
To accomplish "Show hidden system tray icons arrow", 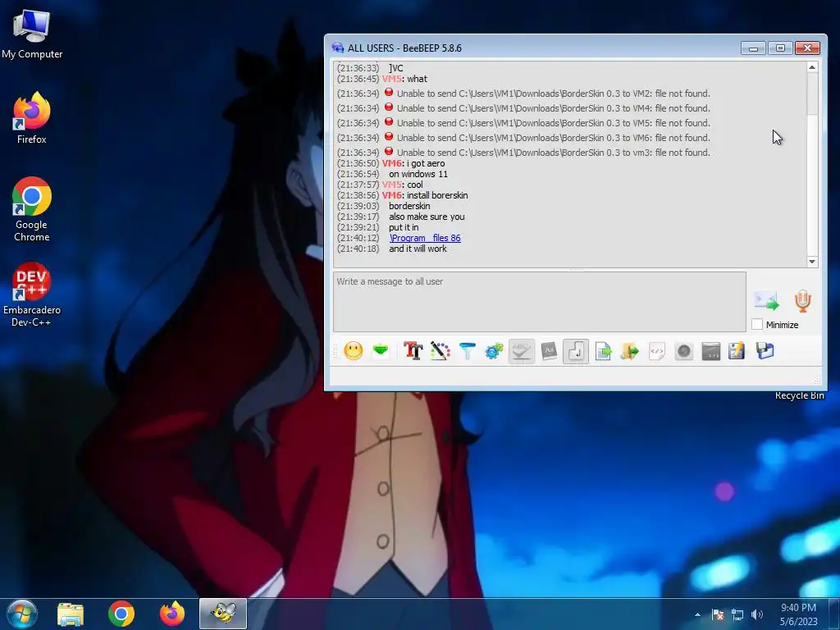I will 697,614.
